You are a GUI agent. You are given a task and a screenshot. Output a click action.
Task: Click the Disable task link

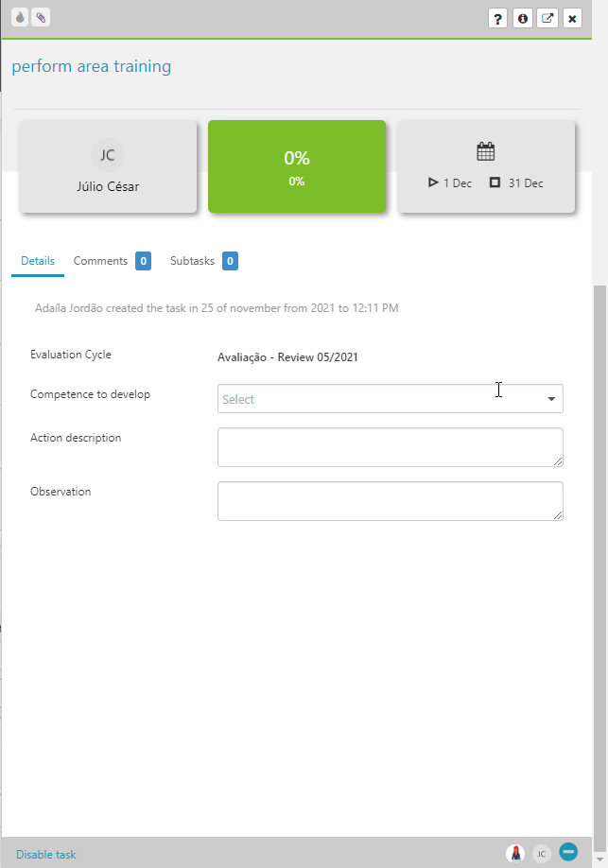click(46, 855)
